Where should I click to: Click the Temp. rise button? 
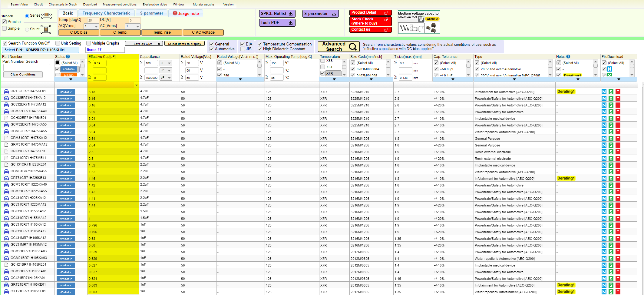click(x=162, y=32)
